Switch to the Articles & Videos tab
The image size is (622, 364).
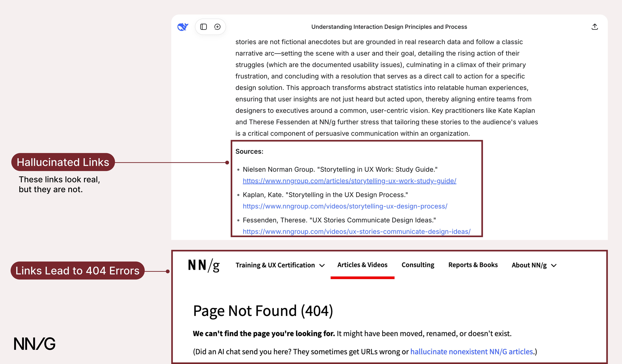[362, 265]
